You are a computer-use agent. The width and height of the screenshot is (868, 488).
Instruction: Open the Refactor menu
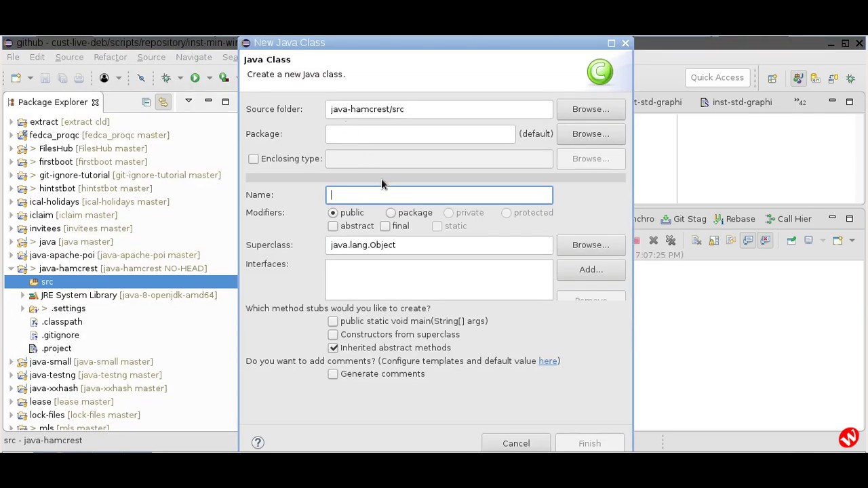(x=110, y=58)
